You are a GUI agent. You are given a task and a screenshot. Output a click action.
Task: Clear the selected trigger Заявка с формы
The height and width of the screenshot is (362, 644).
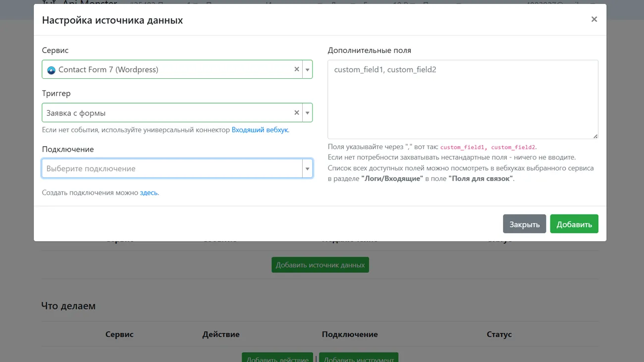tap(297, 112)
